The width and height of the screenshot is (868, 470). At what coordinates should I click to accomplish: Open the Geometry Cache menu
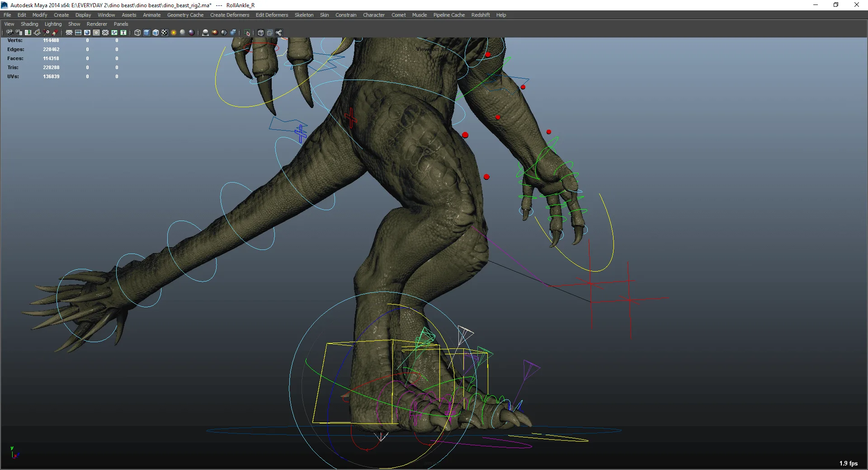(185, 15)
